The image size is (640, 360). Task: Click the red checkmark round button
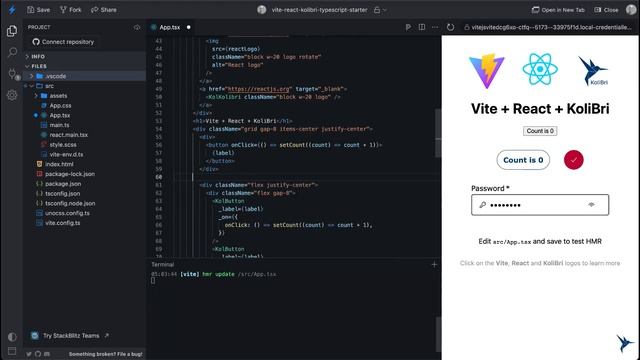pyautogui.click(x=573, y=160)
